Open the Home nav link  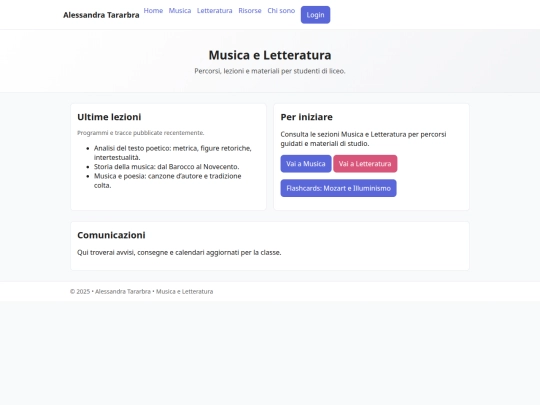click(x=153, y=11)
